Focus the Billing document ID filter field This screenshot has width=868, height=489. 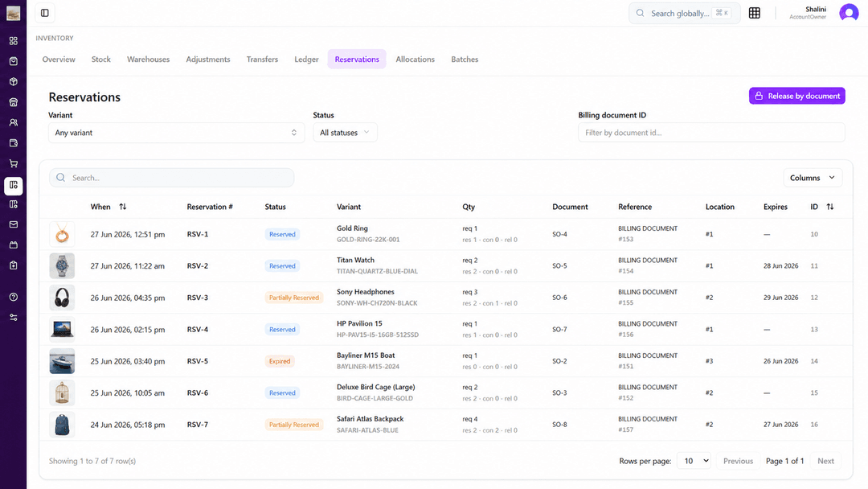point(711,133)
